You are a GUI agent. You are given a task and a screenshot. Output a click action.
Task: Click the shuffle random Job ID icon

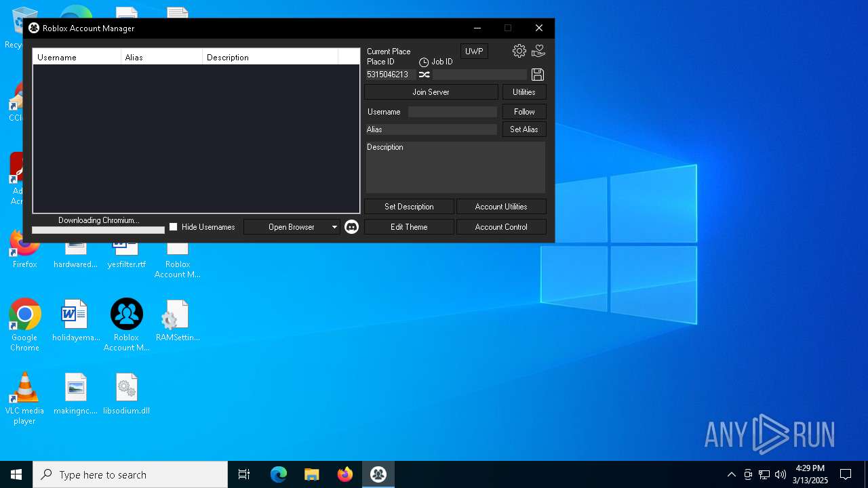click(x=425, y=75)
